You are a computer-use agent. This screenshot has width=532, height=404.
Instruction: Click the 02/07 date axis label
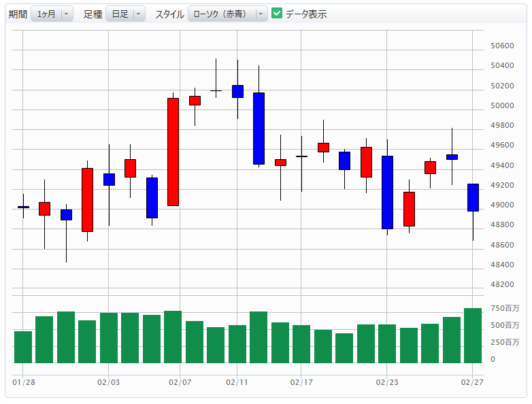coord(180,383)
